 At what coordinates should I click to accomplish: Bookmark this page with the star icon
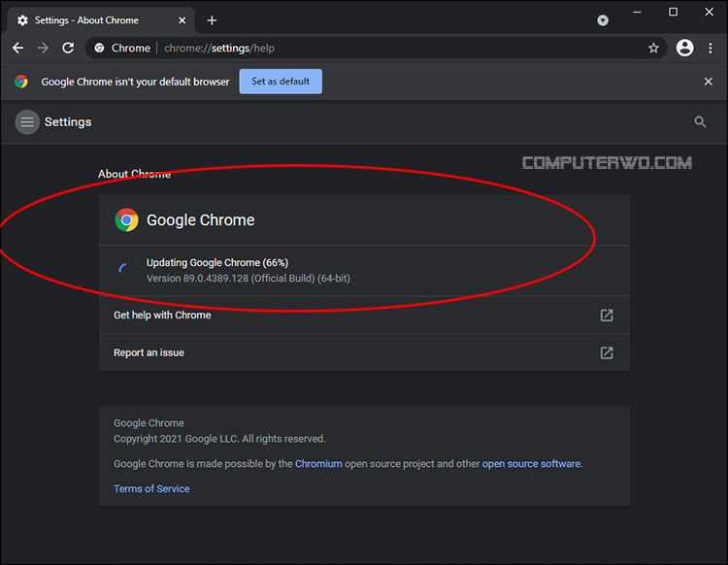[x=653, y=48]
